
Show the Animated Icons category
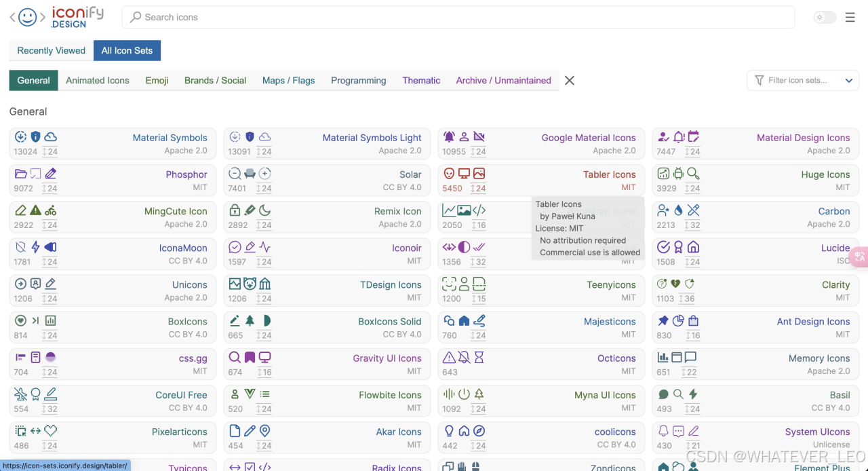click(x=98, y=80)
